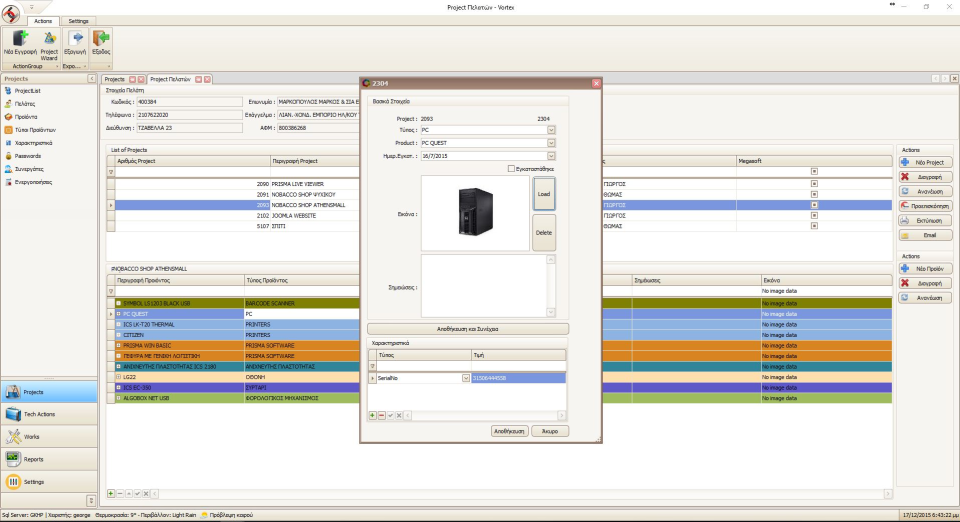Toggle the Εγκαταστάθηκε checkbox
Viewport: 960px width, 522px height.
511,168
